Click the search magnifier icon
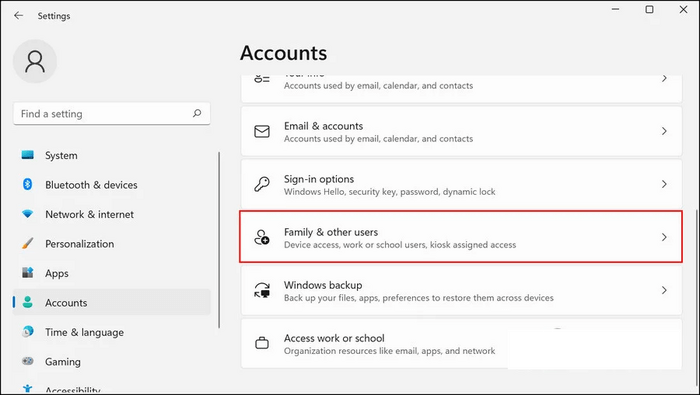The width and height of the screenshot is (700, 395). click(x=197, y=113)
